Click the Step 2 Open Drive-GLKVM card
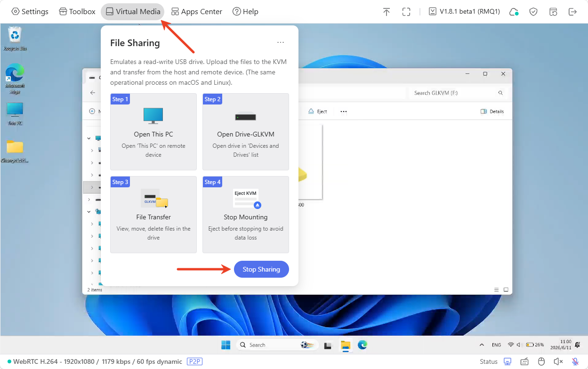Image resolution: width=588 pixels, height=369 pixels. pyautogui.click(x=246, y=132)
